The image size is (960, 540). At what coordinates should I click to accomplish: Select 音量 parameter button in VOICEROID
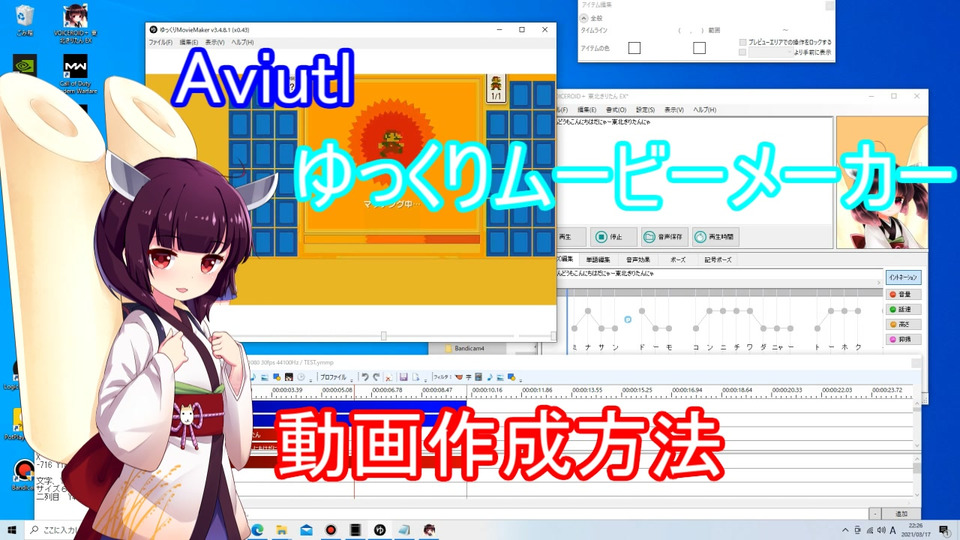903,294
